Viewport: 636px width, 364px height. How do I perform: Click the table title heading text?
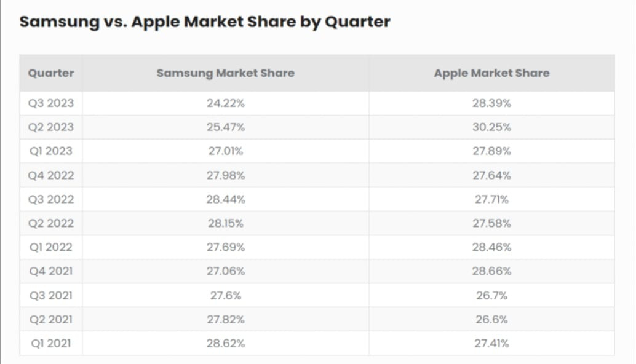pos(205,22)
